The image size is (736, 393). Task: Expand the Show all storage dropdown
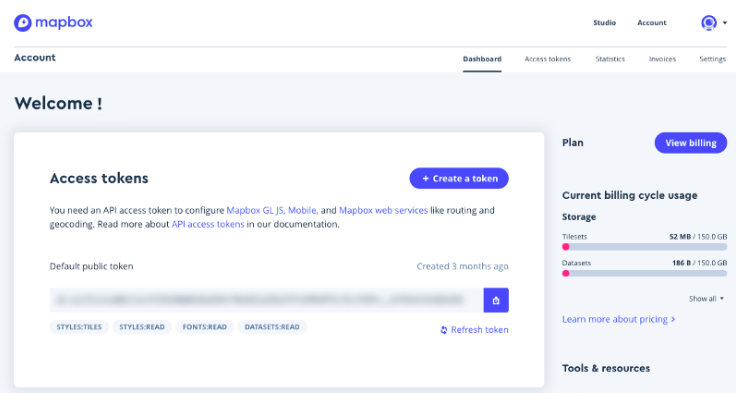706,299
